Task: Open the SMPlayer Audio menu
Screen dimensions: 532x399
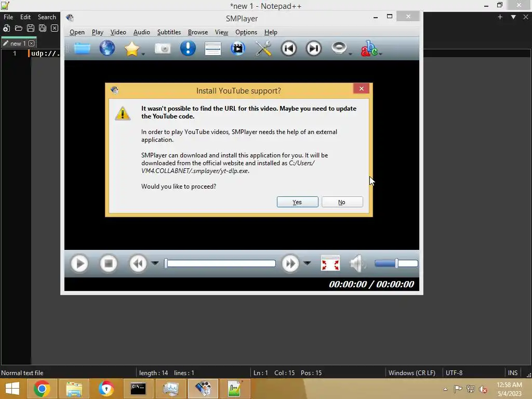Action: pyautogui.click(x=141, y=32)
